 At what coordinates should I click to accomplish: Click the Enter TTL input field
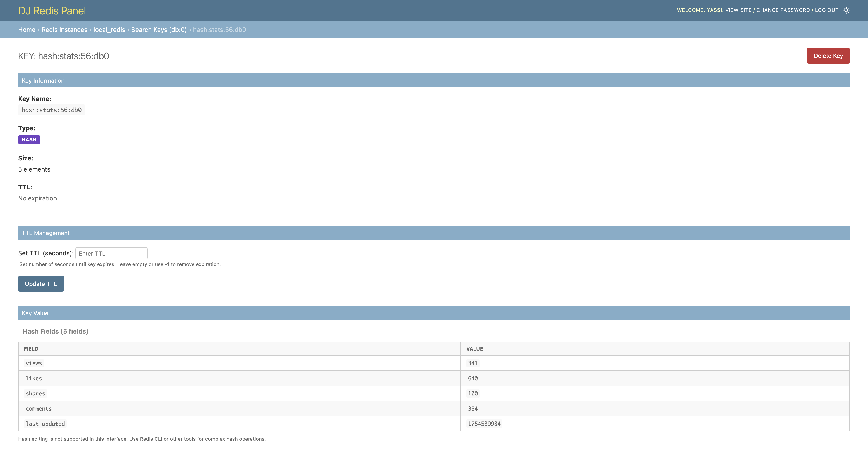click(111, 253)
